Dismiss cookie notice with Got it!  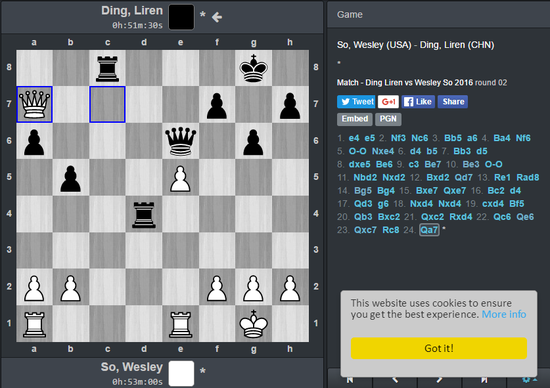[x=439, y=348]
